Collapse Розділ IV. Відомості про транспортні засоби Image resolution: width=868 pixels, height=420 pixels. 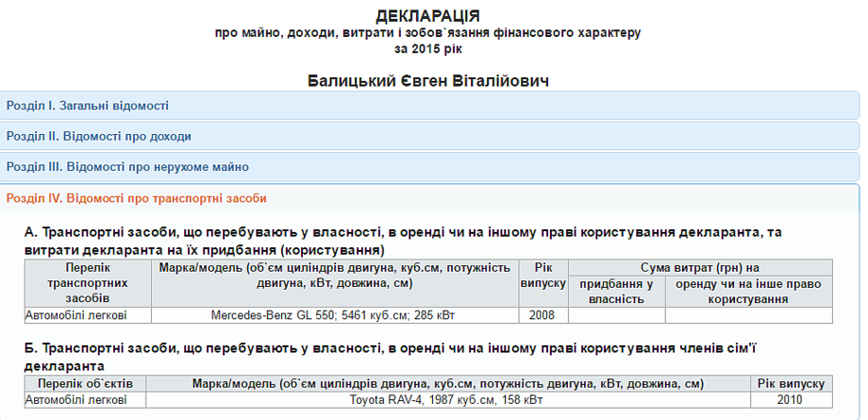coord(429,198)
